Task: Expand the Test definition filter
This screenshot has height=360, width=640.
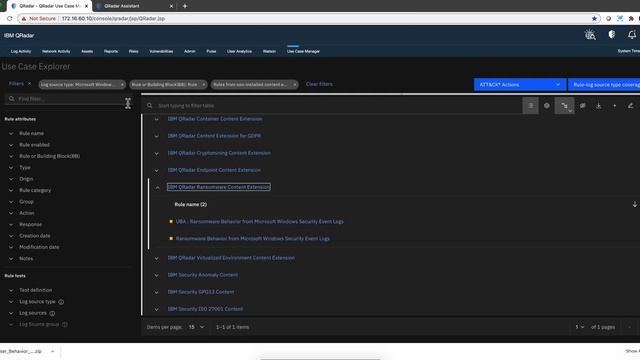Action: (x=11, y=290)
